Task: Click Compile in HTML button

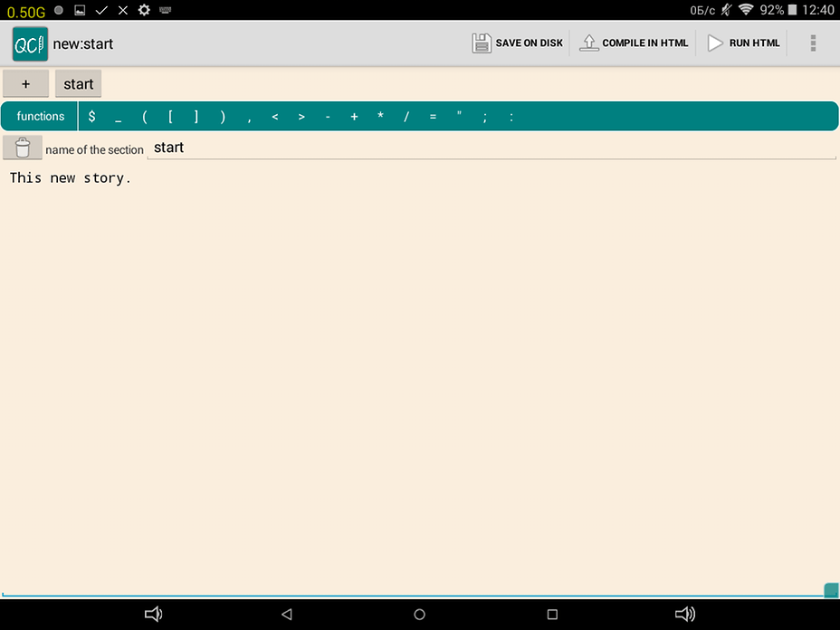Action: [x=634, y=43]
